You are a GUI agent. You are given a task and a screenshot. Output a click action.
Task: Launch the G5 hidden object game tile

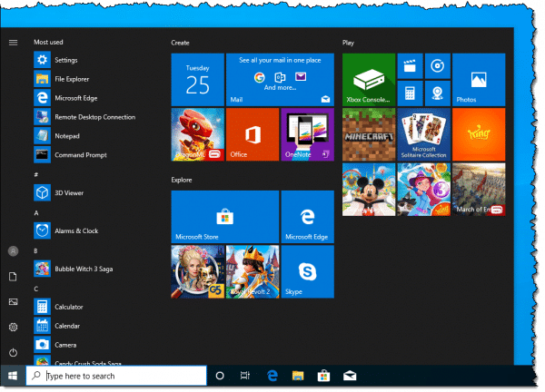(x=198, y=271)
